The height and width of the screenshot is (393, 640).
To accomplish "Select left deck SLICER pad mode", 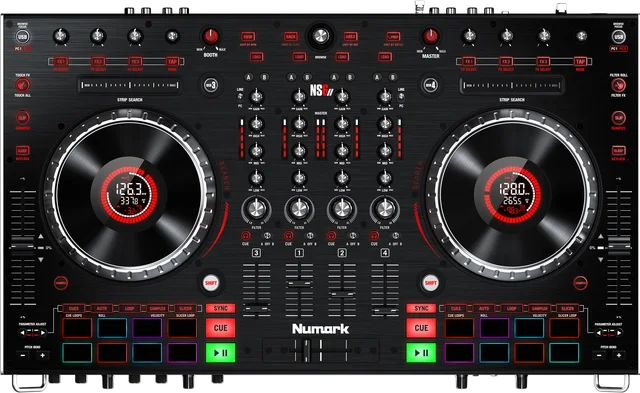I will tap(185, 308).
